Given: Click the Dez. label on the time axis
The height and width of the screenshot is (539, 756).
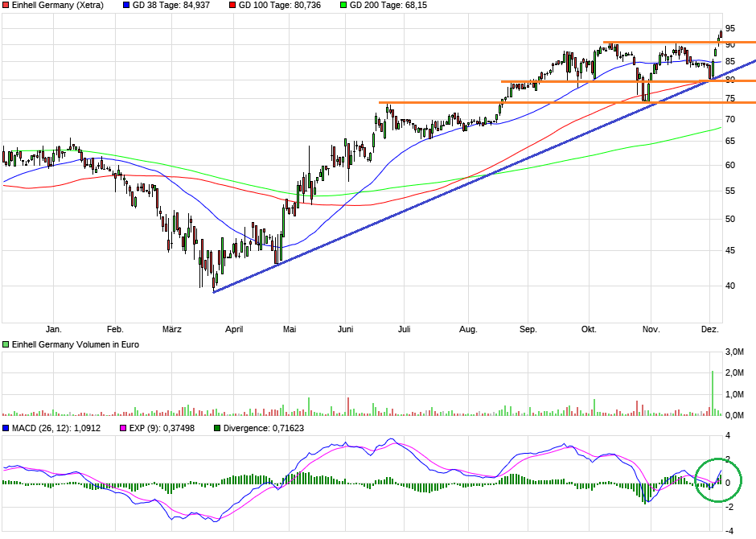Looking at the screenshot, I should (710, 329).
